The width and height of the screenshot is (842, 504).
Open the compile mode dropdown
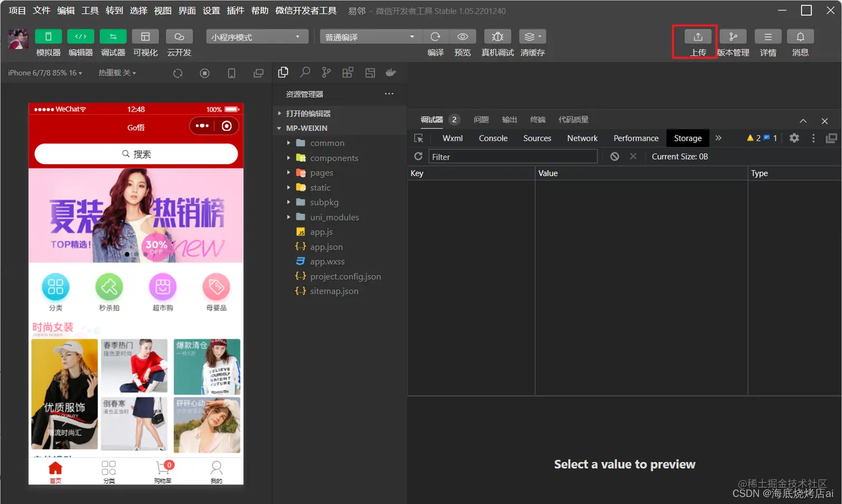pos(370,37)
